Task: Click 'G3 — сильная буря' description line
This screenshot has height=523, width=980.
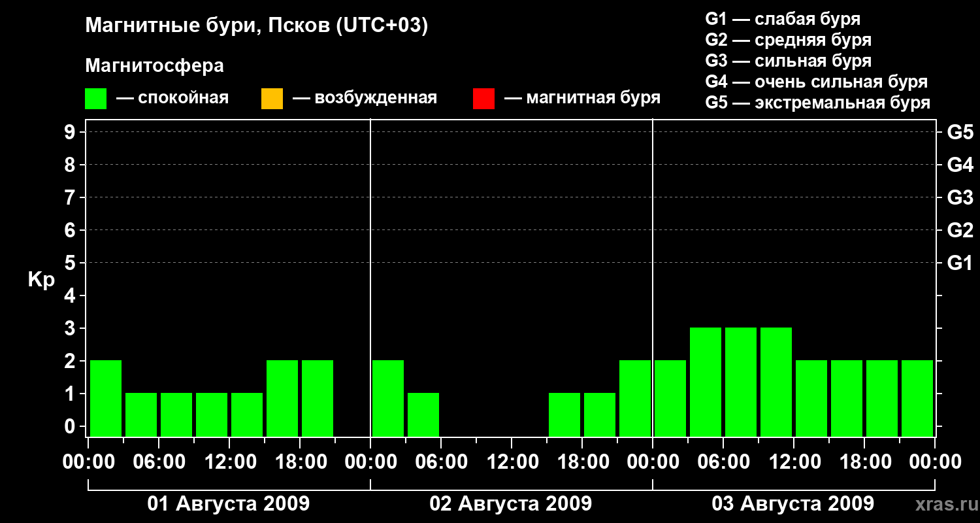Action: point(789,61)
